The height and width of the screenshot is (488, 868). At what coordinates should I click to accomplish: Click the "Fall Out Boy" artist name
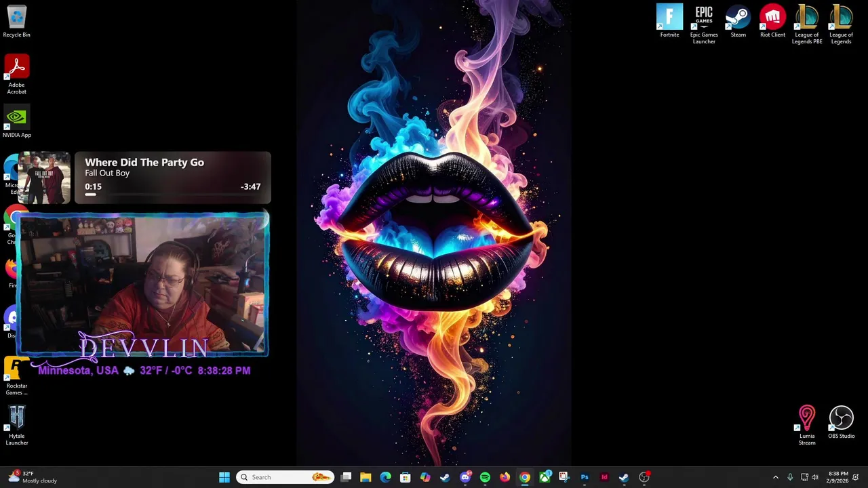pos(107,174)
